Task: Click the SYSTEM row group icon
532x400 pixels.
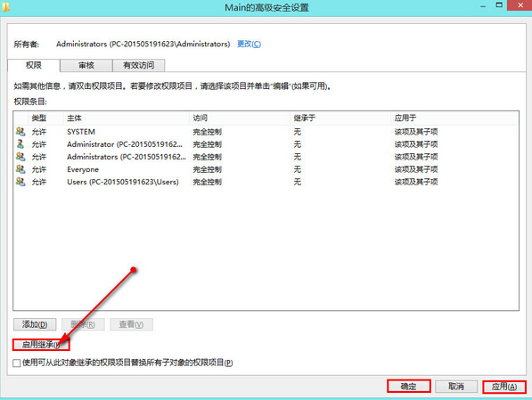Action: coord(20,131)
